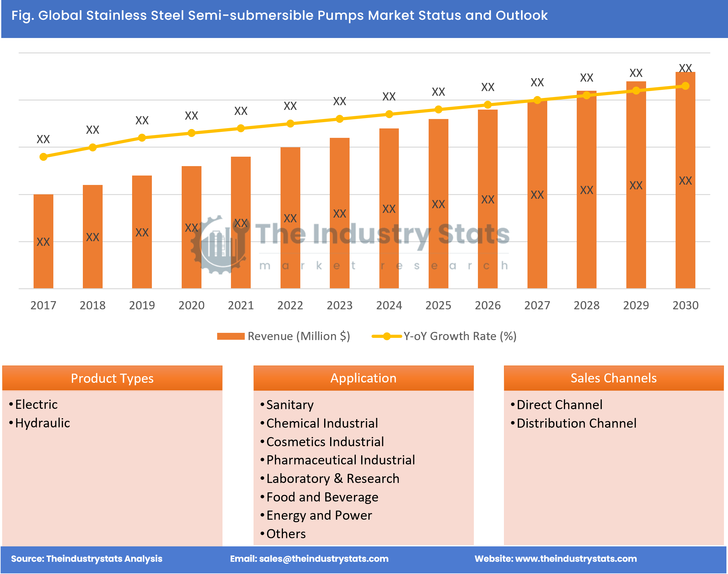
Task: Select the Electric product type
Action: tap(36, 405)
